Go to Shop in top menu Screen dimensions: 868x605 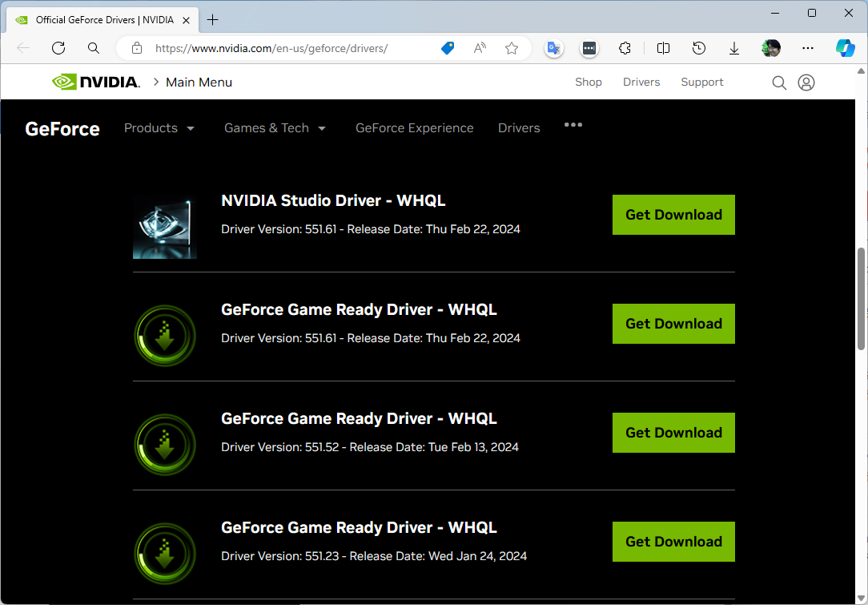588,82
